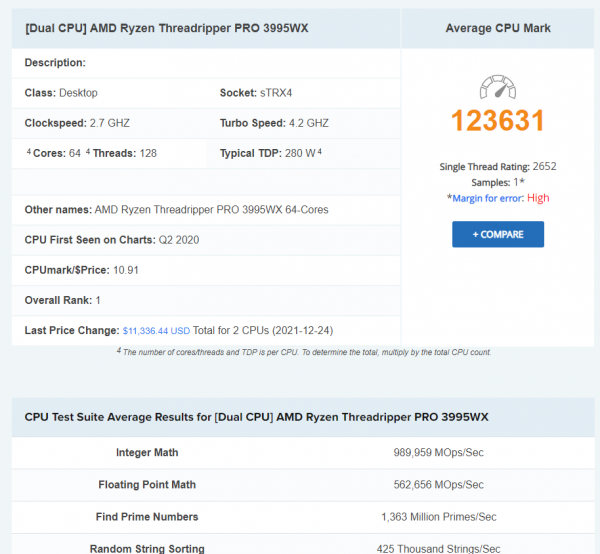Click the Last Price Change: label
This screenshot has width=600, height=554.
[72, 331]
